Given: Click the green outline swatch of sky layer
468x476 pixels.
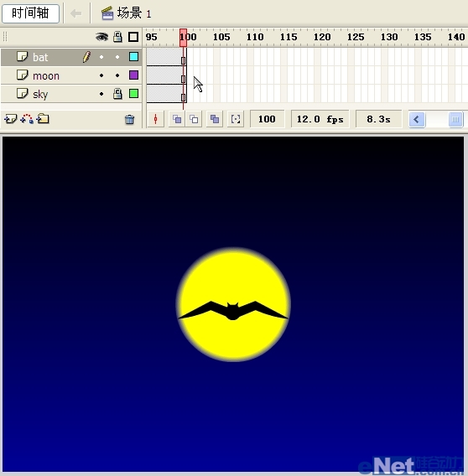Looking at the screenshot, I should [x=133, y=94].
